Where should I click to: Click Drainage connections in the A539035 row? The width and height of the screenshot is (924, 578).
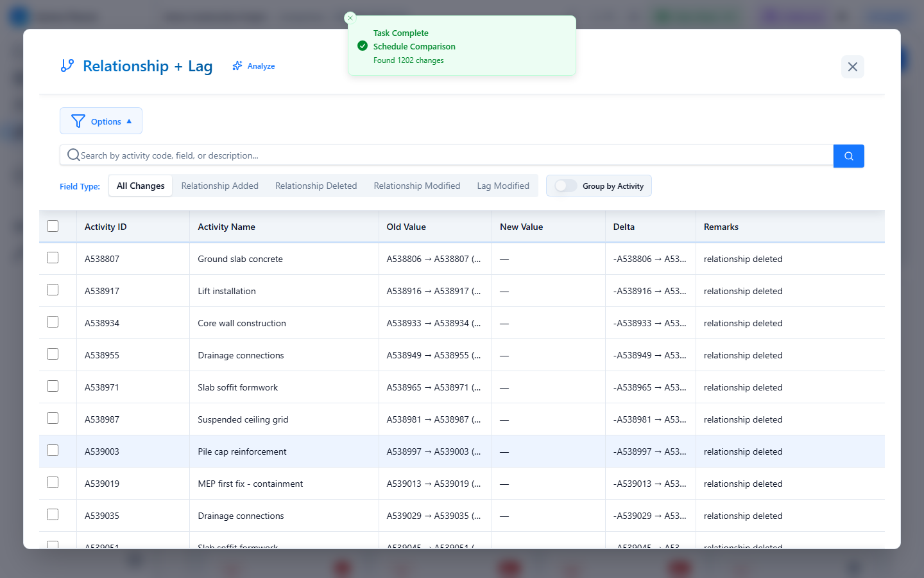click(241, 516)
